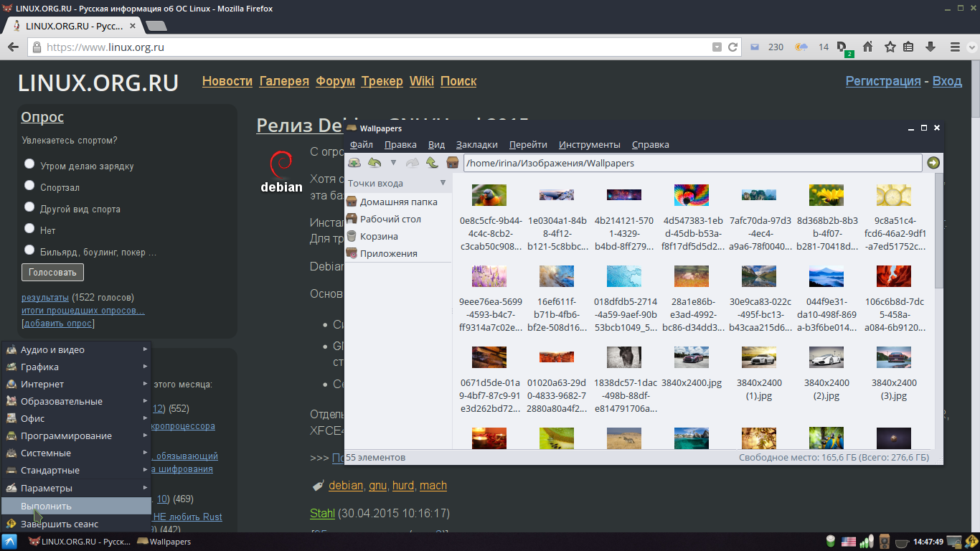Click 'Выполнить' in the start menu
This screenshot has width=980, height=551.
click(46, 506)
